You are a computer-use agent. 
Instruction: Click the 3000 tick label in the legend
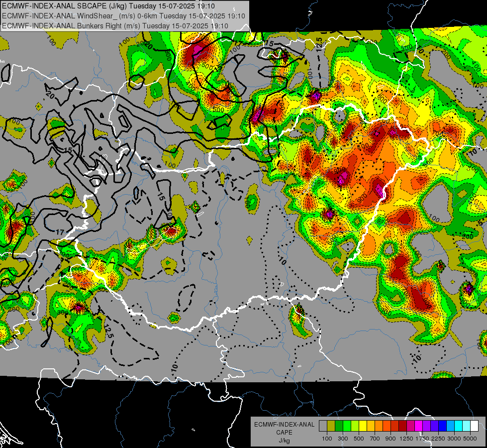454,439
